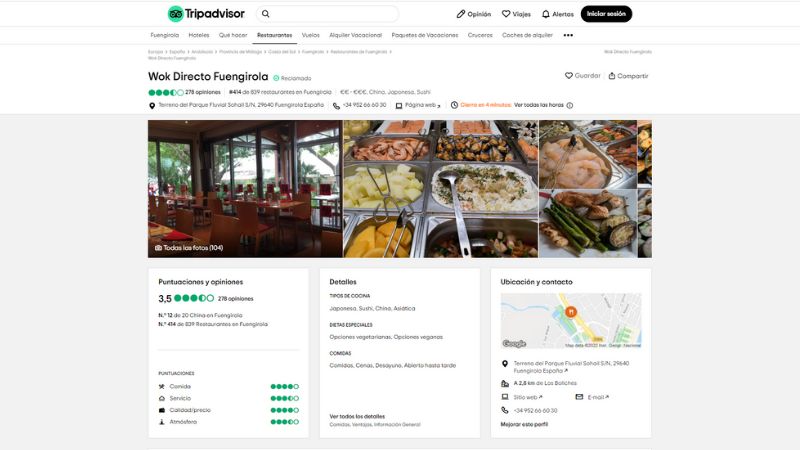Expand the three-dots more menu
Viewport: 800px width, 450px height.
[x=568, y=35]
